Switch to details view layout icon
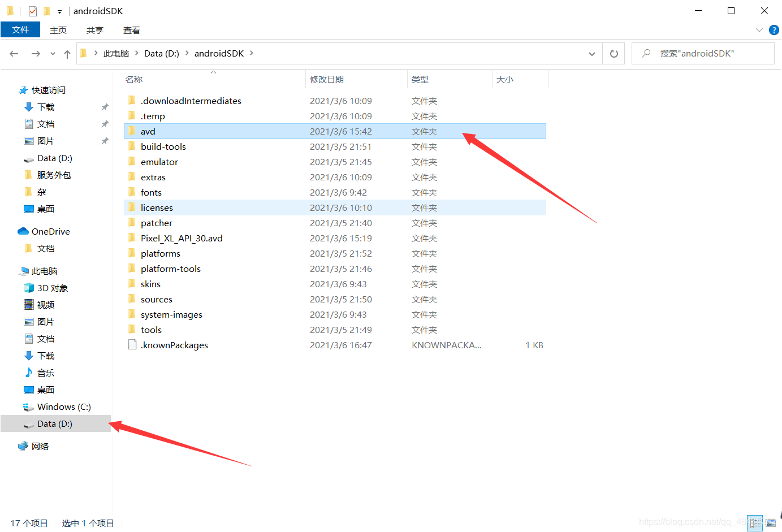 [755, 523]
